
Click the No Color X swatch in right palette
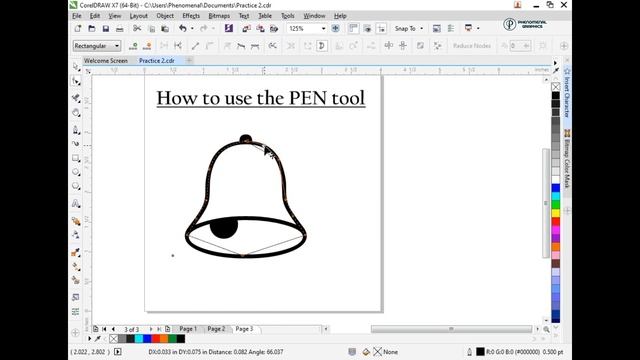tap(556, 87)
